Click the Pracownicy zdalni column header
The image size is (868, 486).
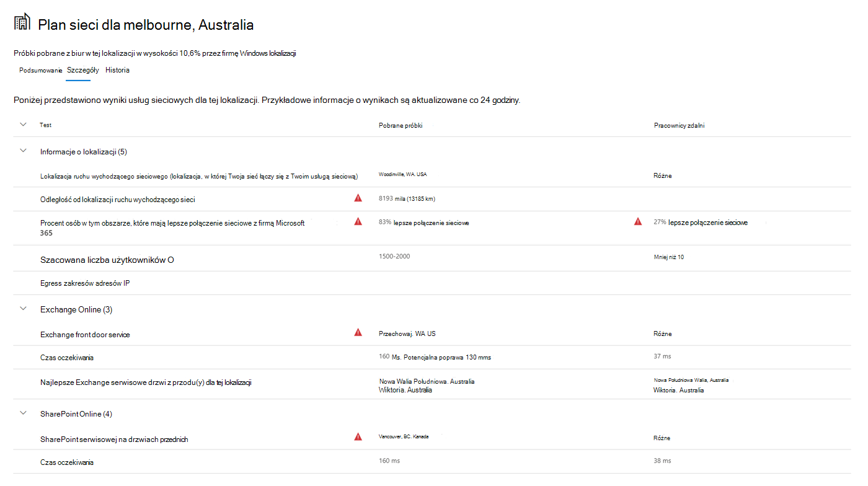[x=679, y=125]
